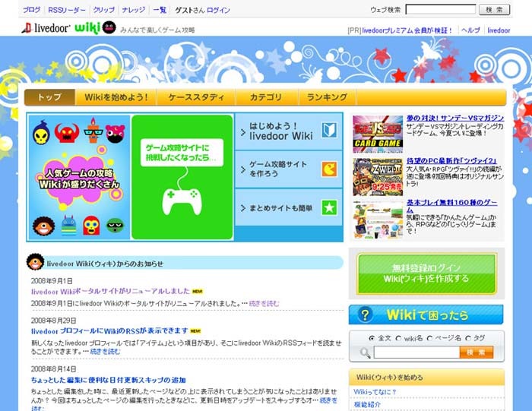Image resolution: width=532 pixels, height=411 pixels.
Task: Select the タグ radio button
Action: (468, 338)
